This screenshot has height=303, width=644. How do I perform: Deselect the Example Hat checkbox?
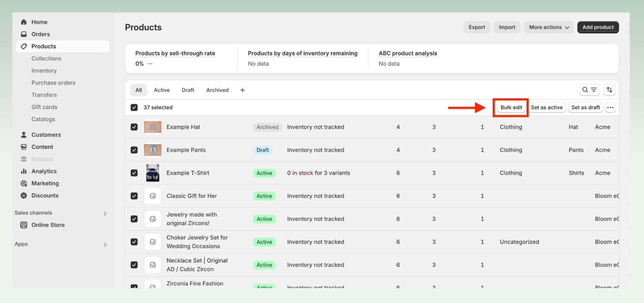[134, 127]
